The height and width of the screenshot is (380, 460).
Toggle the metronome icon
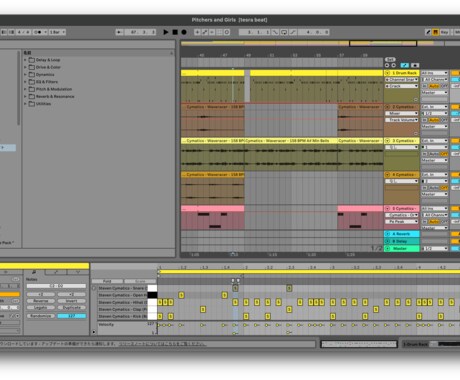tap(38, 32)
